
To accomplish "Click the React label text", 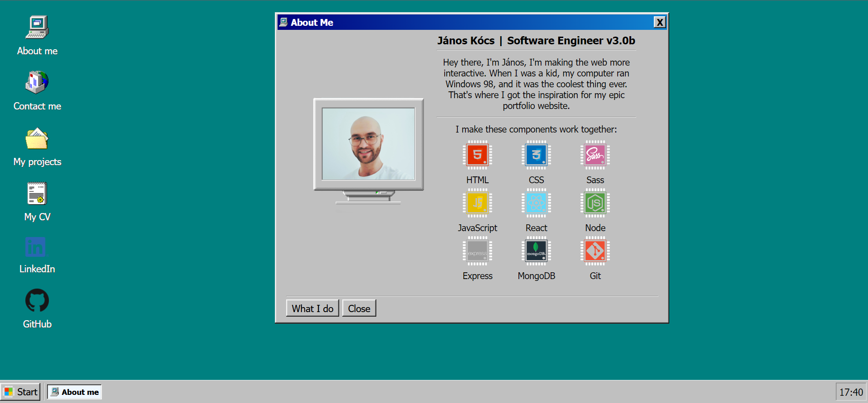I will [x=536, y=228].
